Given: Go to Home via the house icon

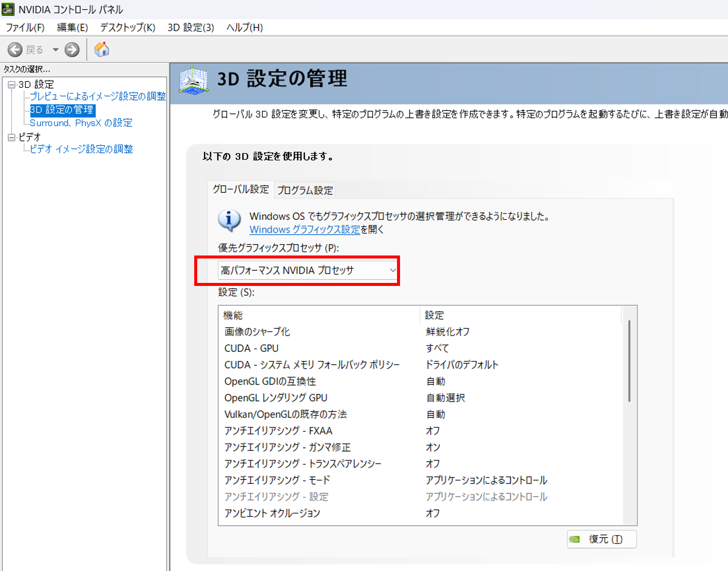Looking at the screenshot, I should tap(102, 49).
